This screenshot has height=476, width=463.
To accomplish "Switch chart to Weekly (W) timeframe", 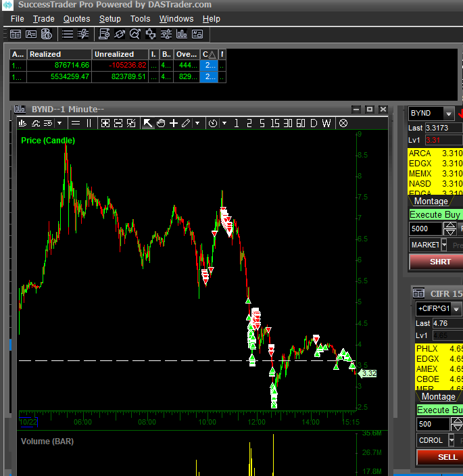I will point(326,123).
